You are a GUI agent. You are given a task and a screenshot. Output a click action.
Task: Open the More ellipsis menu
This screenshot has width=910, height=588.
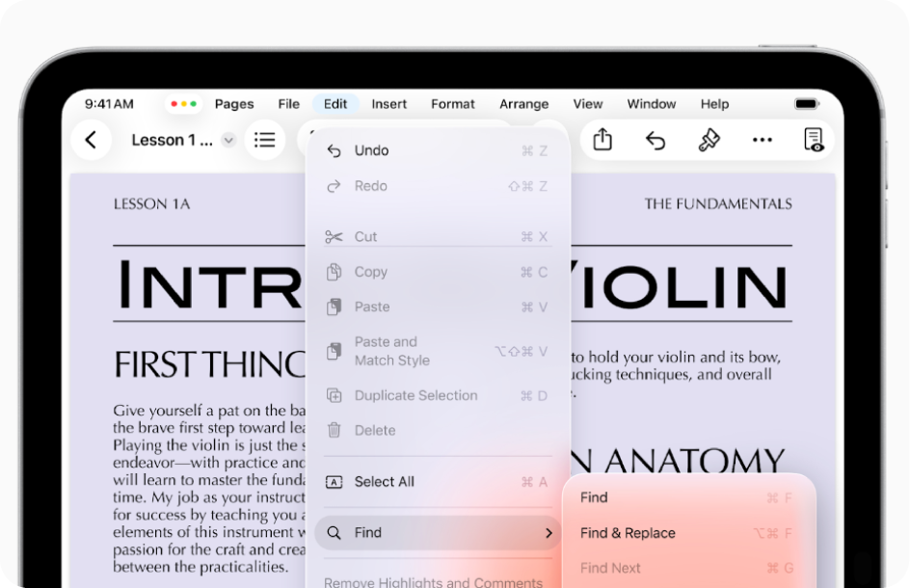(x=762, y=140)
